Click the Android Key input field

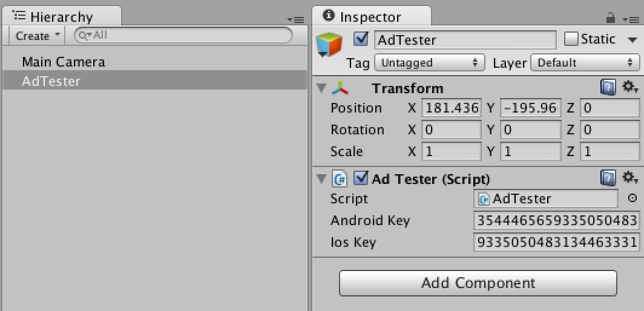(556, 221)
